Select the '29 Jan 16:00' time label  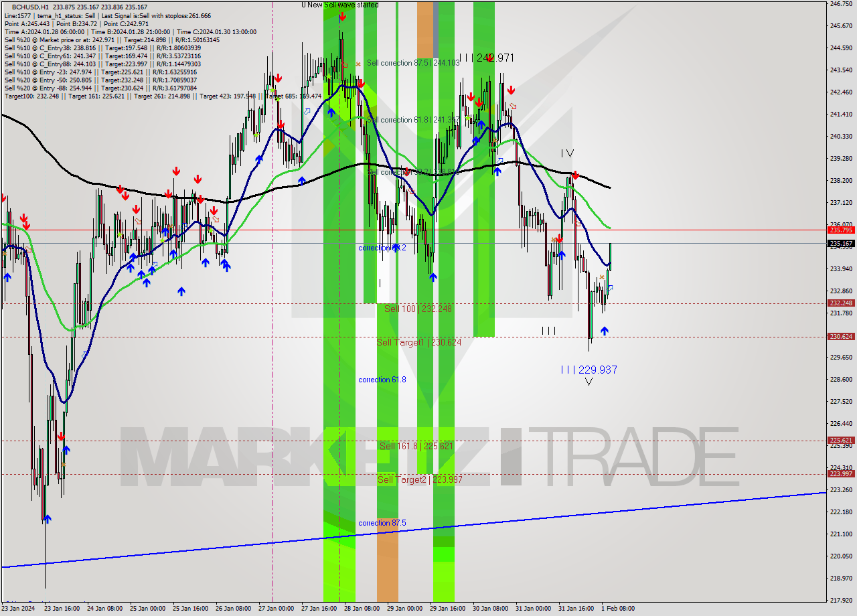pos(447,609)
